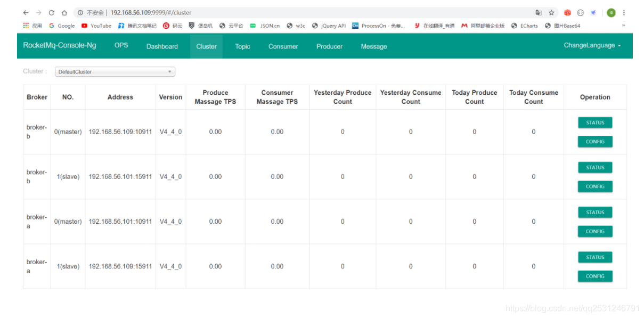Open the red extension icon
The image size is (644, 318).
tap(567, 13)
